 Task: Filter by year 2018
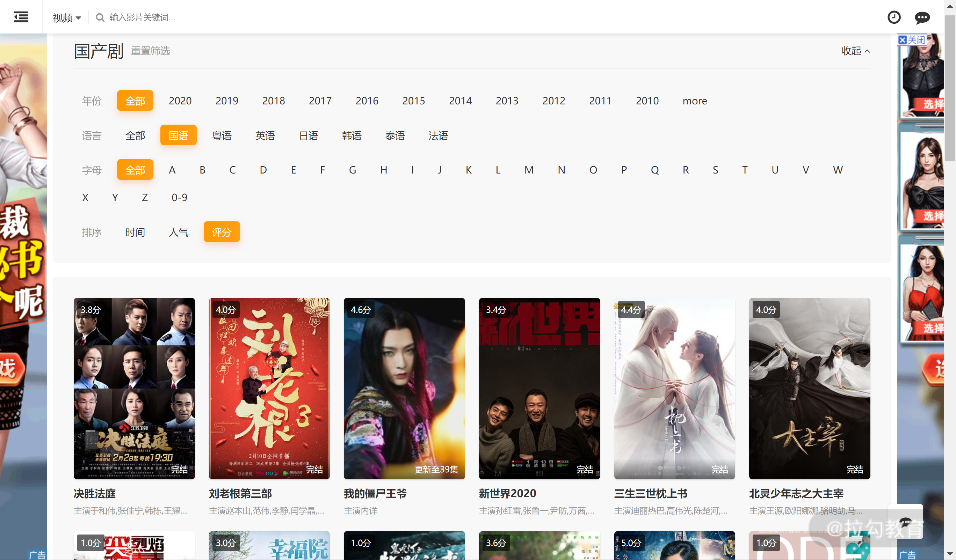pyautogui.click(x=274, y=101)
